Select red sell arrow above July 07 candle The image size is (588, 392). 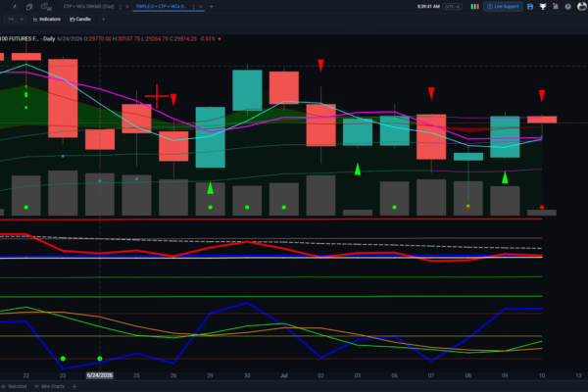(431, 93)
